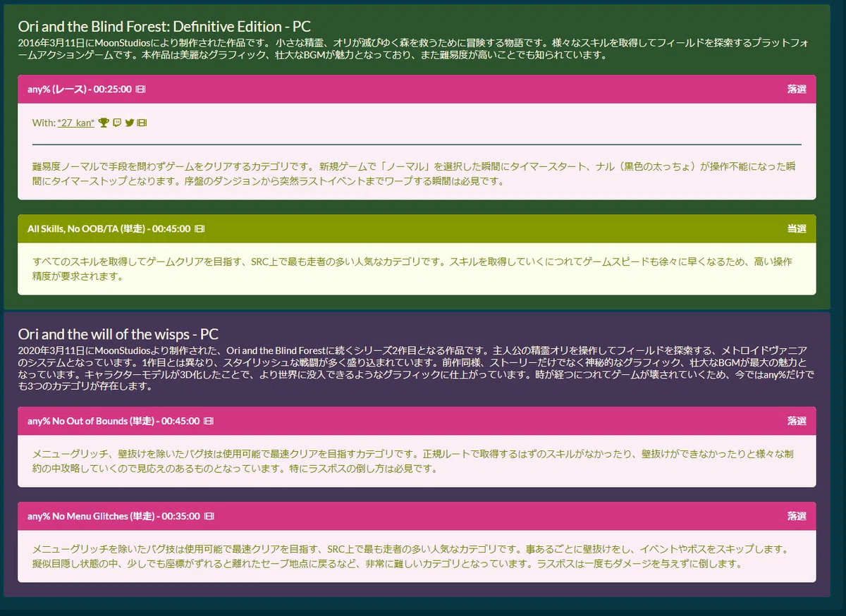
Task: Click the With: label before *27_kan*
Action: point(43,123)
